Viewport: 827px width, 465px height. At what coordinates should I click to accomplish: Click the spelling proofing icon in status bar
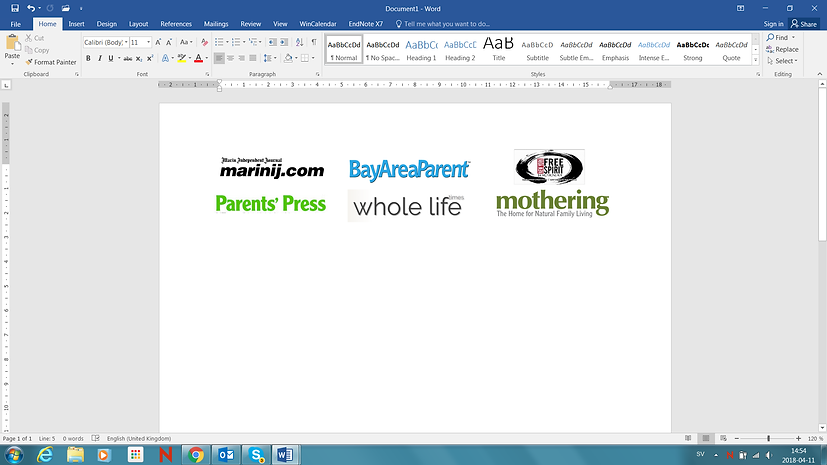point(95,438)
